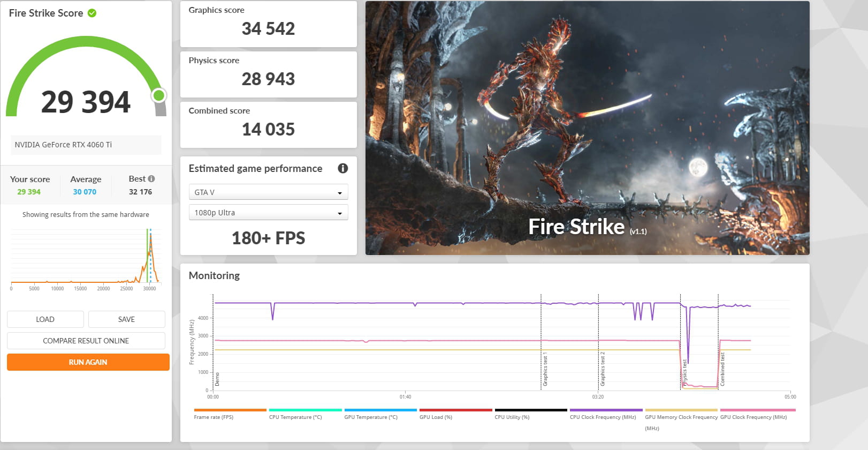Click the Combined score value 14 035

268,129
